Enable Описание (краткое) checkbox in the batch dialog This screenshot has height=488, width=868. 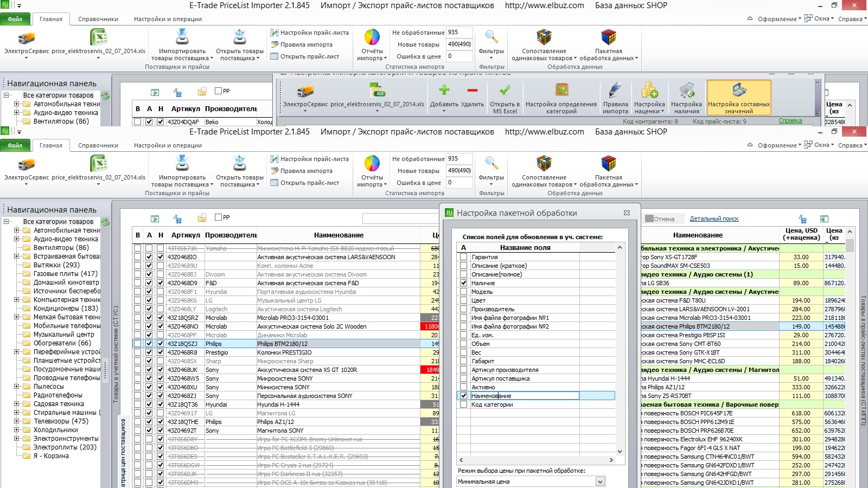click(x=463, y=266)
